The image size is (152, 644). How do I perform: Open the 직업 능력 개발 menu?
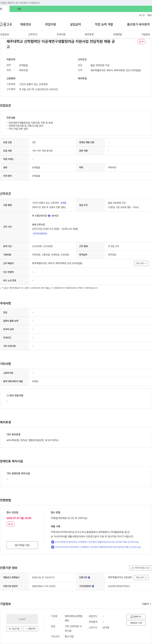[x=104, y=24]
